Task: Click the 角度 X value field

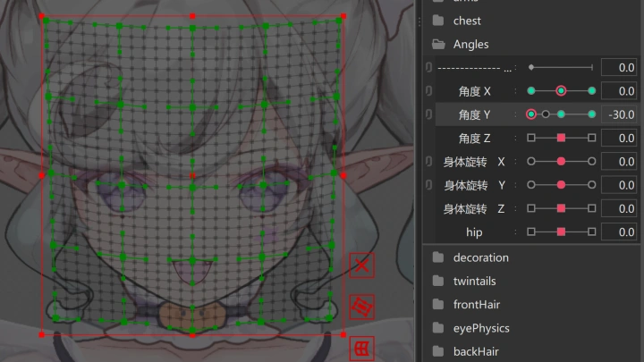Action: point(619,90)
